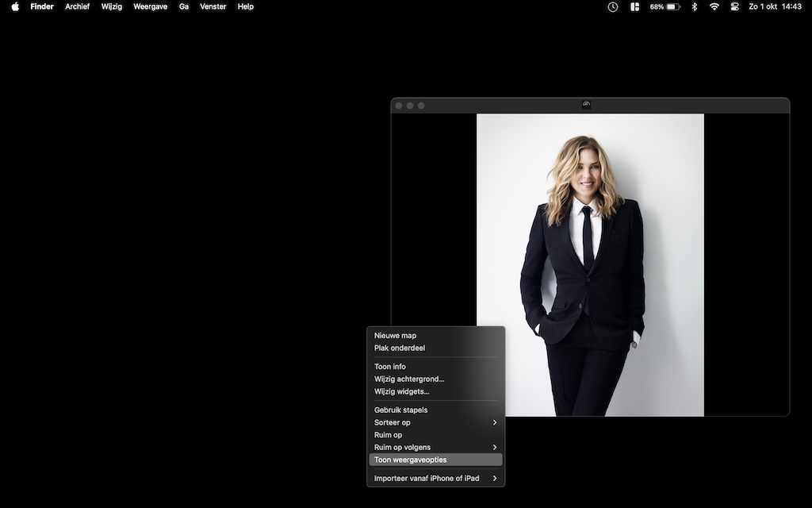Click the Time Machine clock icon

click(613, 6)
